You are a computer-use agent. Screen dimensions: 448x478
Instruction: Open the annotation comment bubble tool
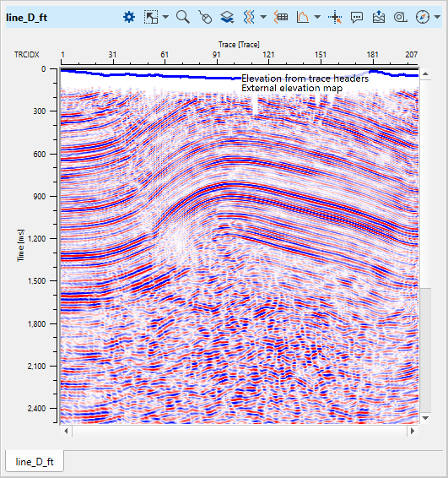357,18
